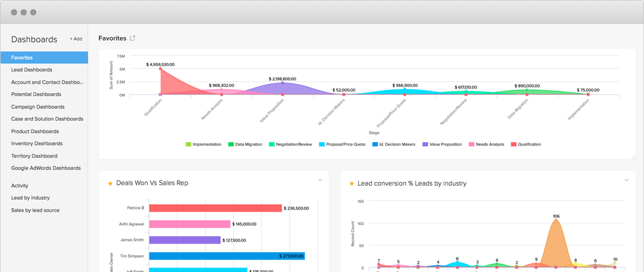Viewport: 644px width, 272px height.
Task: Click the $ 966,900.00 Proposal/Price Quote point
Action: point(404,89)
